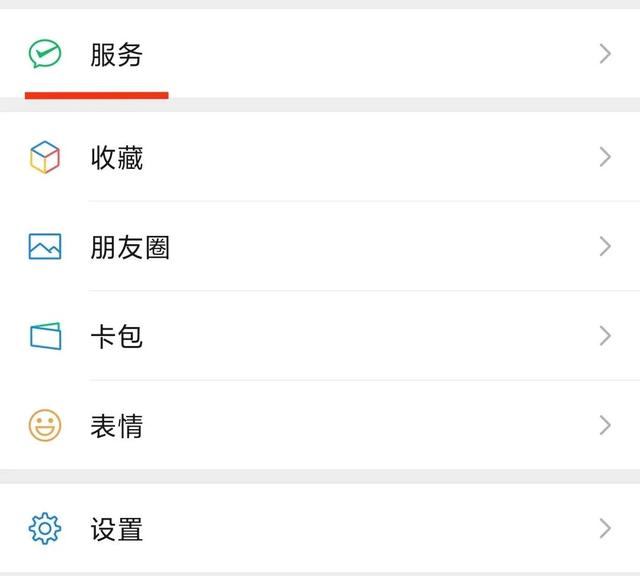Tap the blue 设置 gear icon
The width and height of the screenshot is (640, 576).
(45, 528)
